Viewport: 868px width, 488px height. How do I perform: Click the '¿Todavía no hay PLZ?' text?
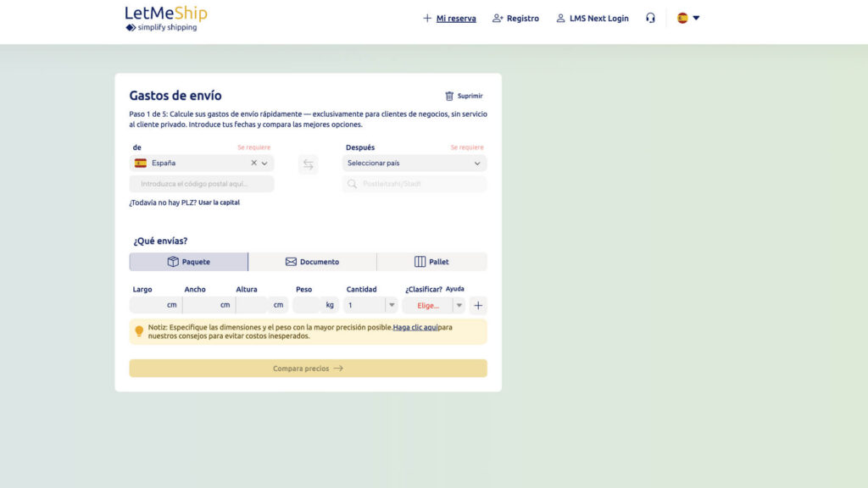(163, 202)
